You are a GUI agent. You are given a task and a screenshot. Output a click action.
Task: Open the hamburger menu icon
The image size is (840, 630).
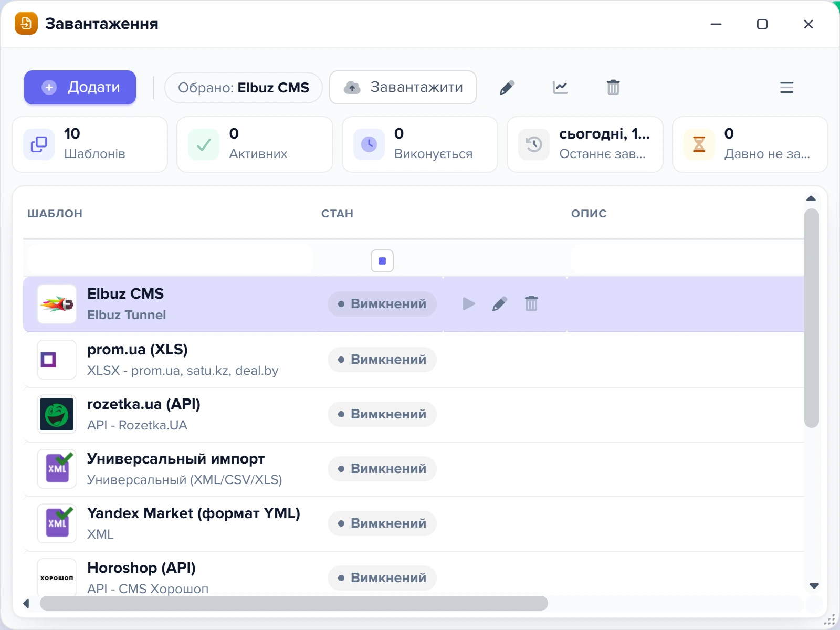tap(786, 87)
